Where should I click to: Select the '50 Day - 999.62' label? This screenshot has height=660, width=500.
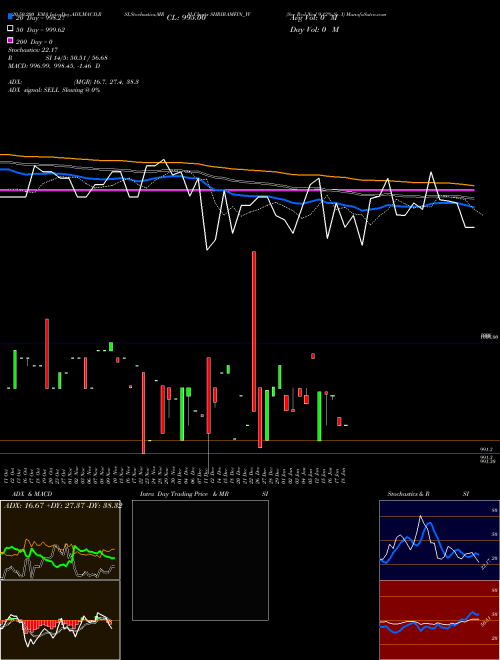40,29
